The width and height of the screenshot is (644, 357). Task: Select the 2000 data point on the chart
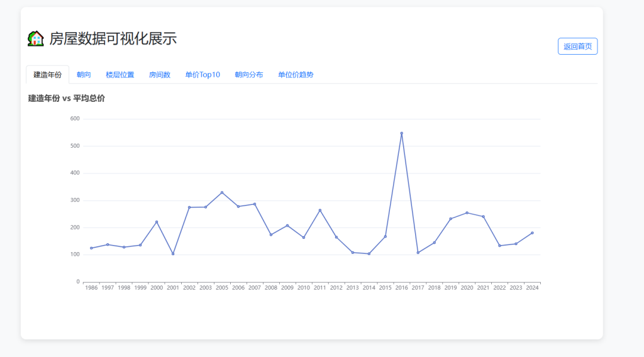[x=157, y=222]
